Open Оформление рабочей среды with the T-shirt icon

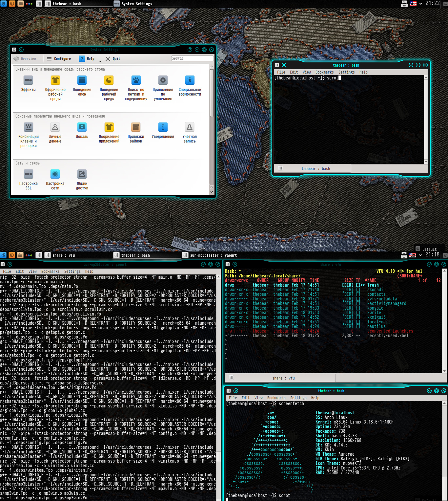[x=55, y=88]
